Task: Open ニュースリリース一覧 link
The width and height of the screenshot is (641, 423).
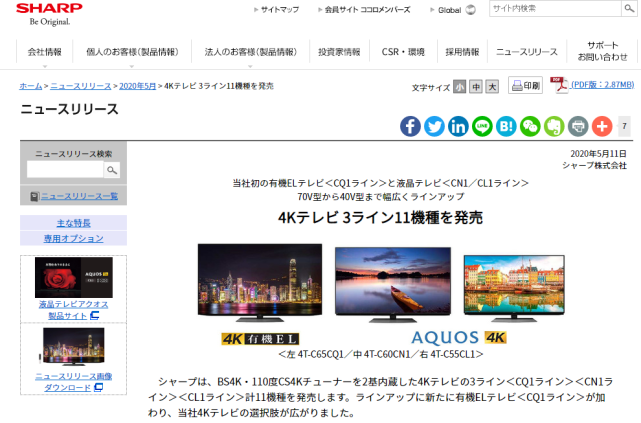Action: click(x=79, y=196)
